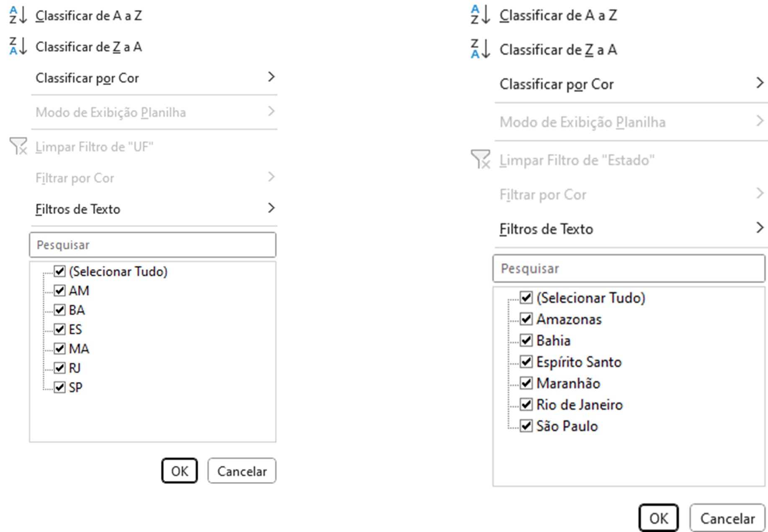Uncheck the São Paulo checkbox
The image size is (768, 532).
[x=526, y=426]
